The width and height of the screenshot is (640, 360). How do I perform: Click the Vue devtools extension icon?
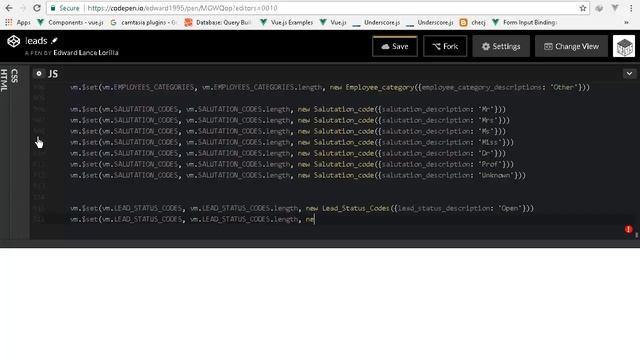615,8
